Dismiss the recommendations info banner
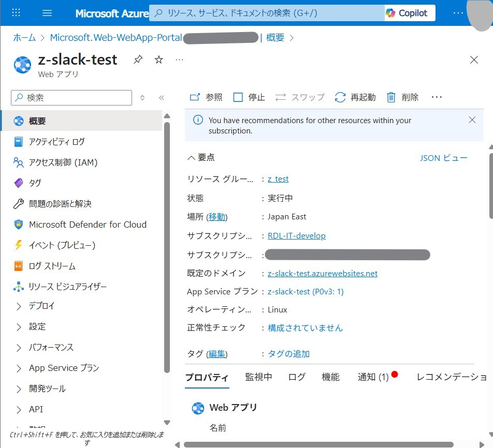Screen dimensions: 493x448 [x=472, y=120]
